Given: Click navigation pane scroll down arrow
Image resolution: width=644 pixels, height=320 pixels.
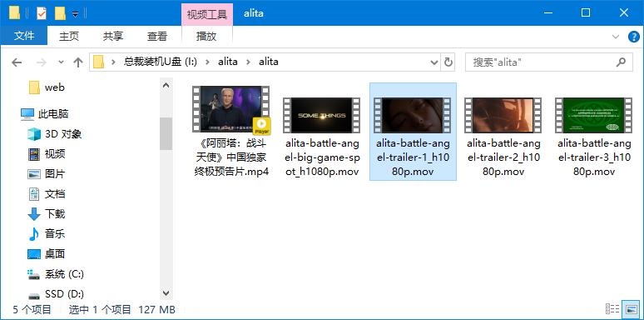Looking at the screenshot, I should (166, 293).
